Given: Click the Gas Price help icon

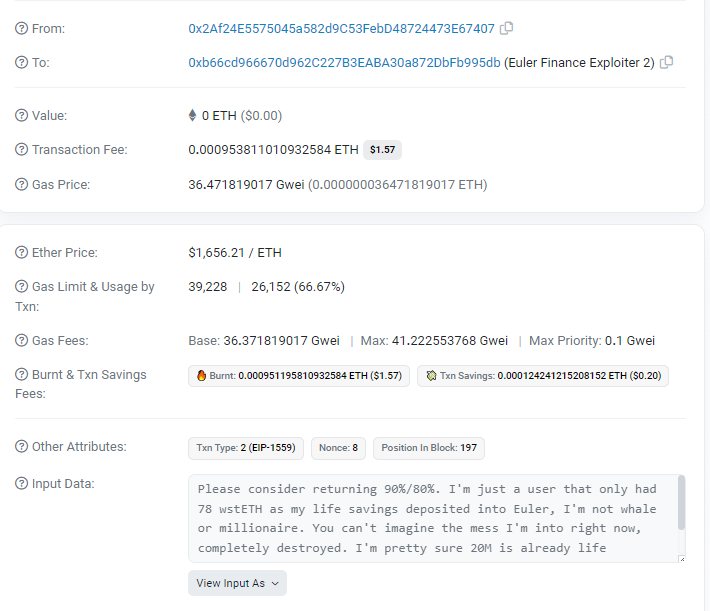Looking at the screenshot, I should pos(21,184).
